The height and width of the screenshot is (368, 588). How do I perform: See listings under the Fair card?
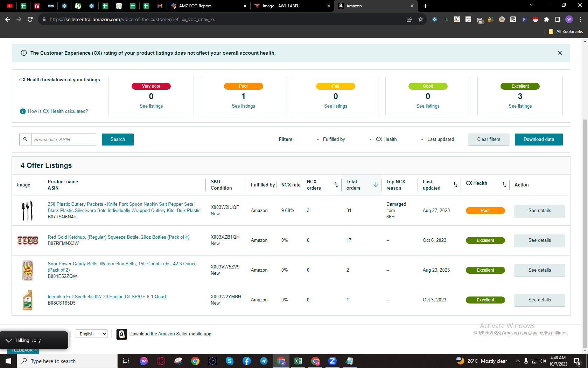pos(336,106)
